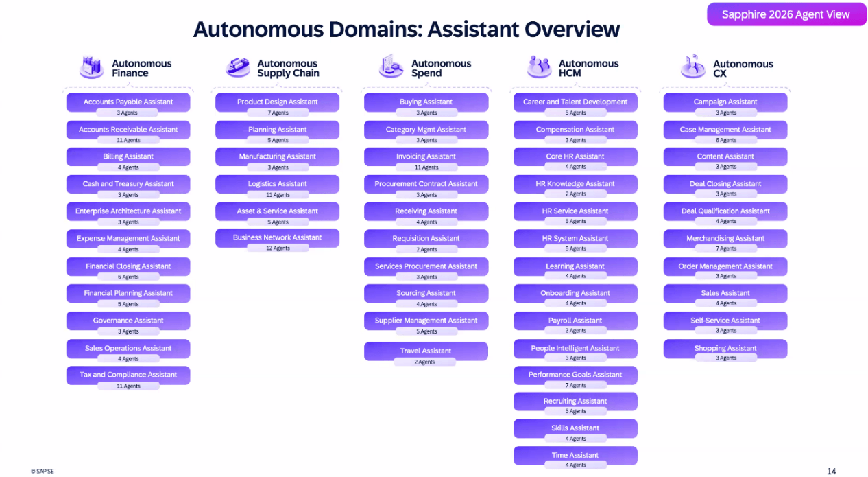Click the Shopping Assistant card
868x477 pixels.
click(x=725, y=348)
